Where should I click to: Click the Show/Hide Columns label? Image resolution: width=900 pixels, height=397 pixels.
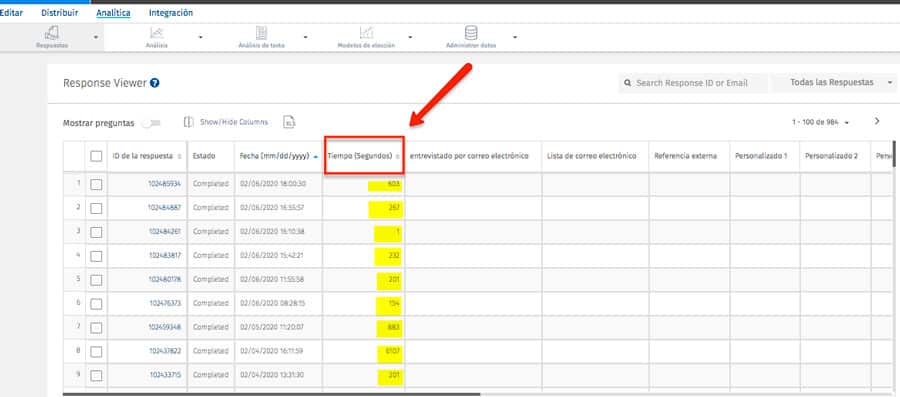(234, 122)
